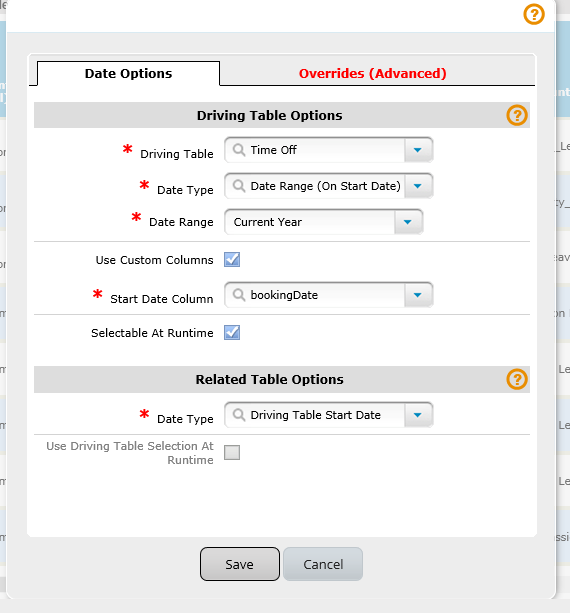Open the Related Table Date Type dropdown arrow

[418, 415]
